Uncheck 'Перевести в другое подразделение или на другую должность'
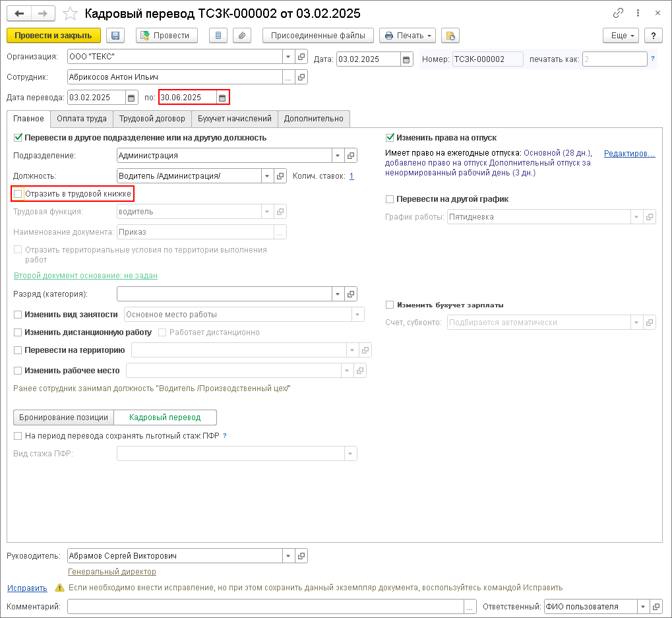The width and height of the screenshot is (672, 618). [18, 138]
